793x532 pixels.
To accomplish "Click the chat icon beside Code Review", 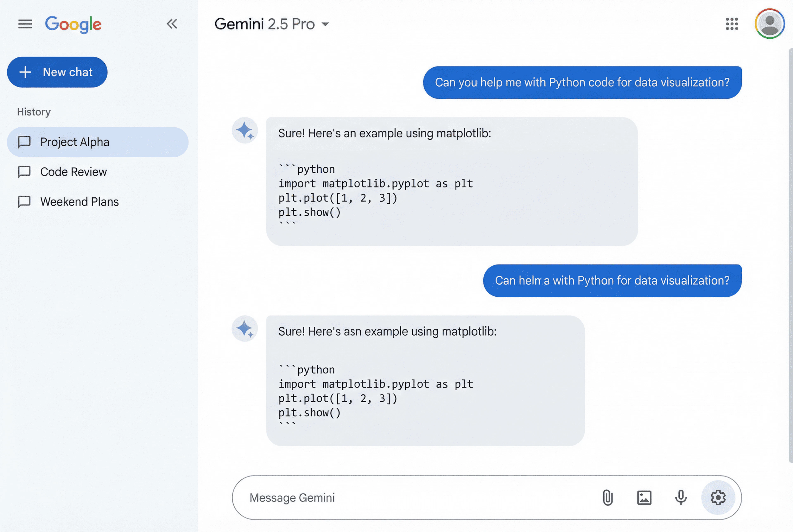I will [24, 172].
